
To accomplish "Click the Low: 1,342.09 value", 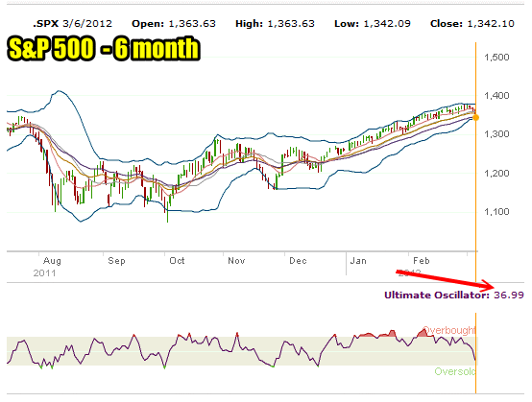I will click(373, 24).
